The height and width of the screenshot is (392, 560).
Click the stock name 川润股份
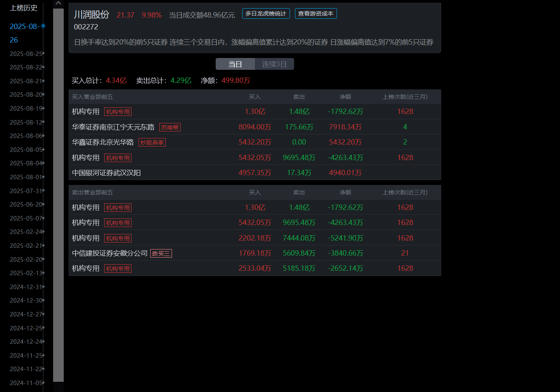click(x=91, y=15)
